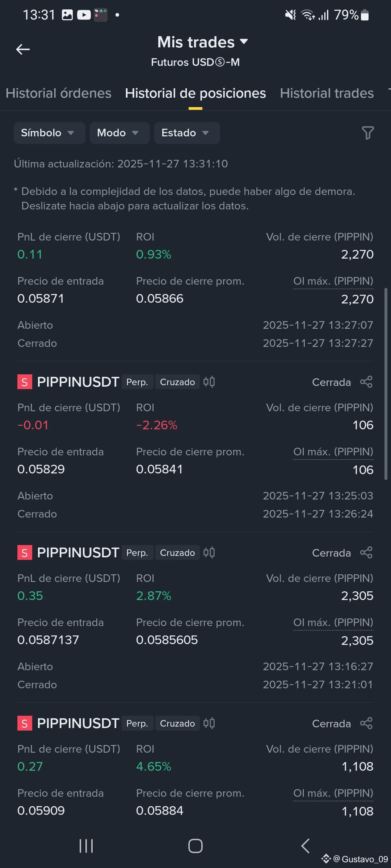Open the filter funnel icon
The width and height of the screenshot is (391, 868).
point(367,133)
